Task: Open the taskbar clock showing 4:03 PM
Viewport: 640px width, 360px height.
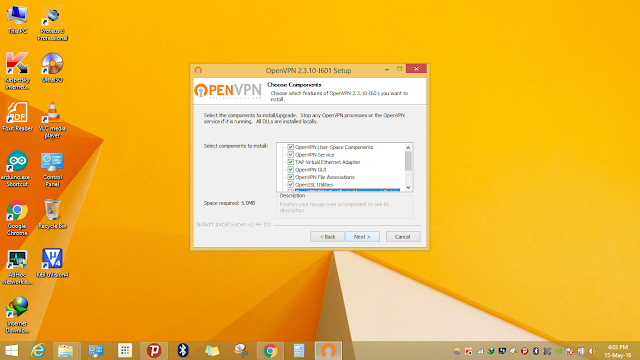Action: tap(618, 351)
